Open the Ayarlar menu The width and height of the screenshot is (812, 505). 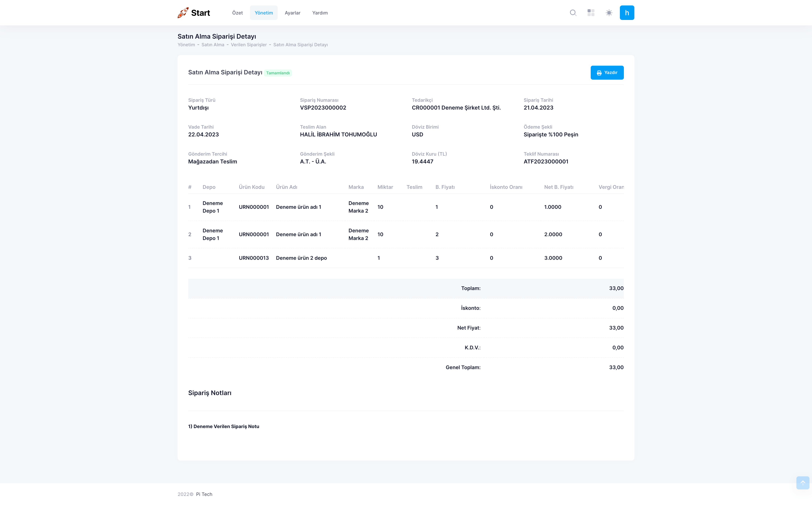pyautogui.click(x=292, y=13)
